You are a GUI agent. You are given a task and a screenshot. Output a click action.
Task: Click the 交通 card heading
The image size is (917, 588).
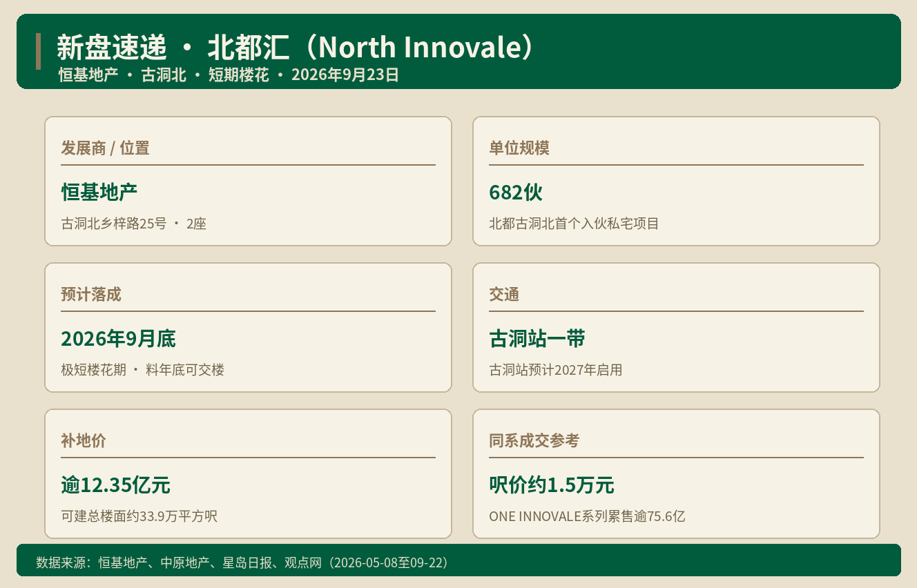click(x=504, y=294)
